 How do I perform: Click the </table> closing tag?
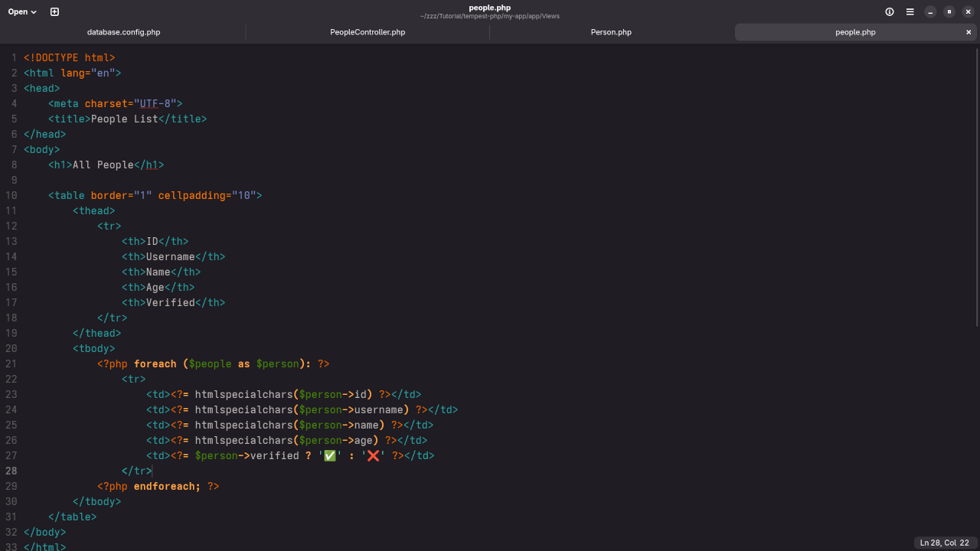click(x=73, y=517)
